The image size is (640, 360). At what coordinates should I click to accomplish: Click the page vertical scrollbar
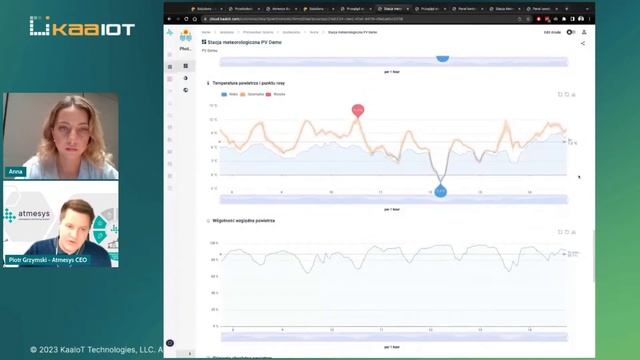click(x=594, y=255)
